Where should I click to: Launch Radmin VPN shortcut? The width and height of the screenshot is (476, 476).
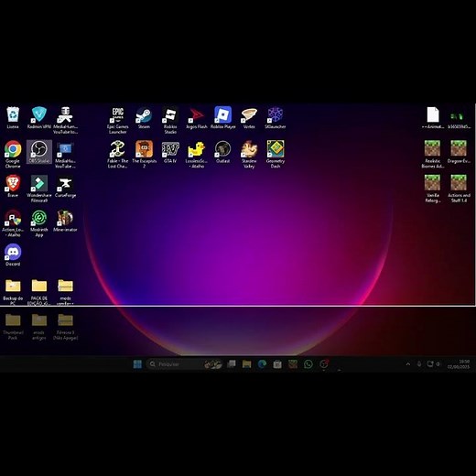click(x=39, y=117)
